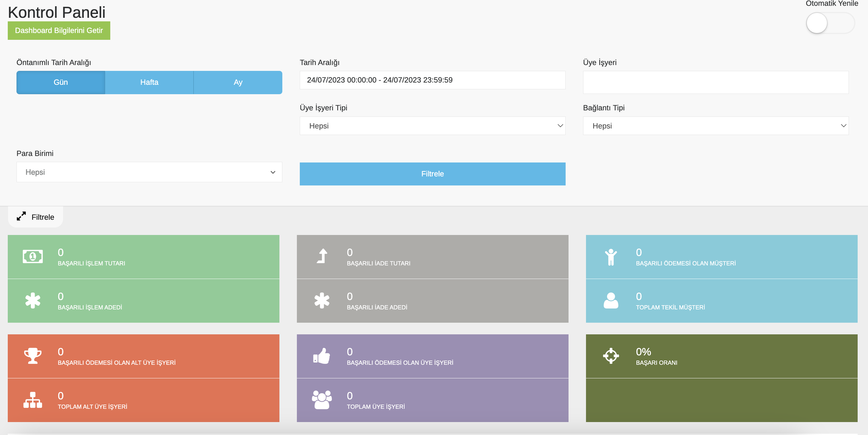
Task: Click the trophy icon in the orange card
Action: [x=33, y=356]
